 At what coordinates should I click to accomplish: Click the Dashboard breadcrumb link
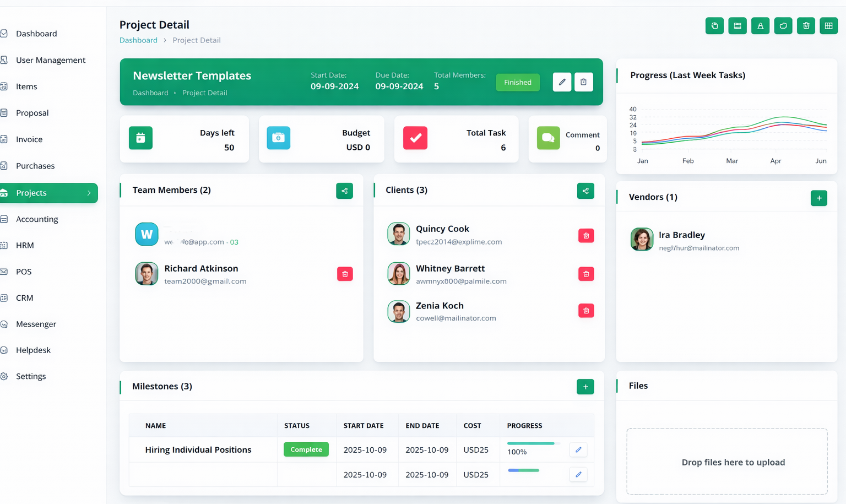(138, 40)
